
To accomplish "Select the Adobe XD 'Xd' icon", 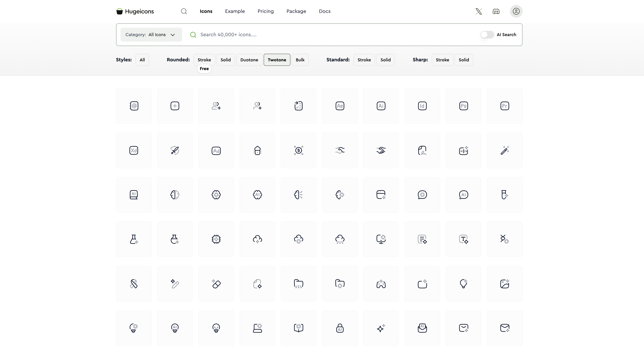I will 133,150.
